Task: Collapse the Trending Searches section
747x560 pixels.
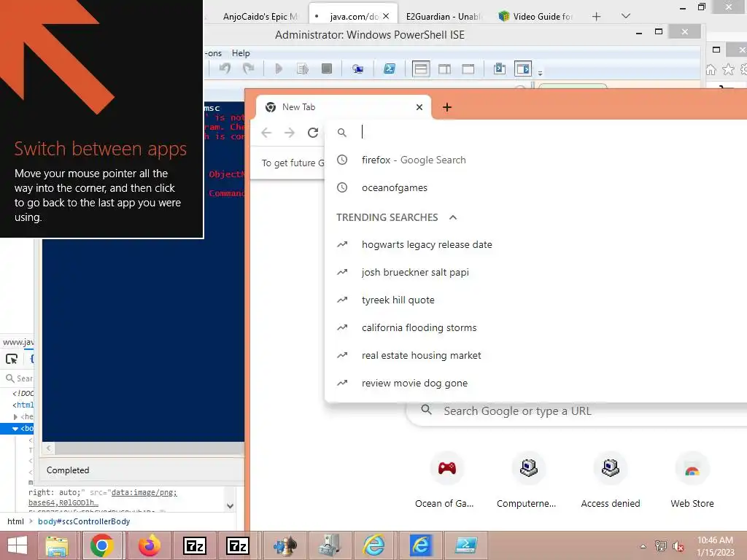Action: click(453, 217)
